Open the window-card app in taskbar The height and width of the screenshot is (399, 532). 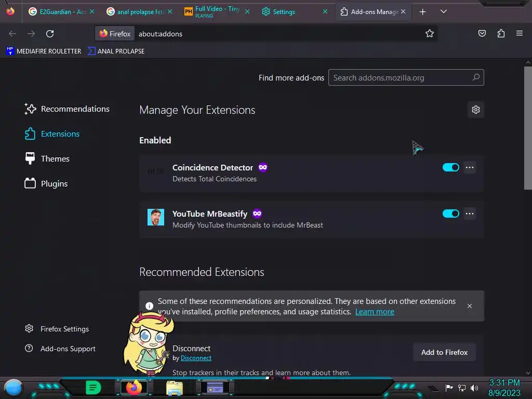pyautogui.click(x=215, y=388)
